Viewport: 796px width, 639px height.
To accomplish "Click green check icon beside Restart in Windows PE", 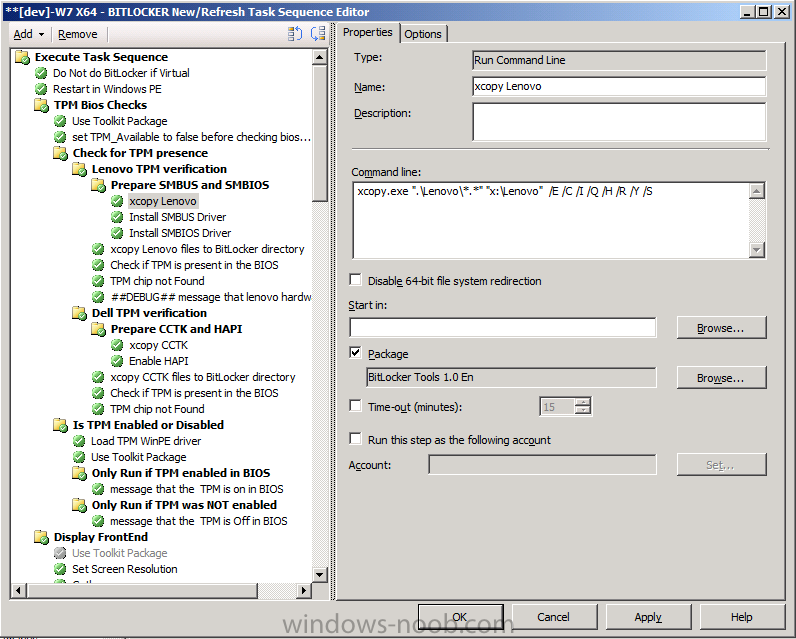I will pyautogui.click(x=41, y=89).
